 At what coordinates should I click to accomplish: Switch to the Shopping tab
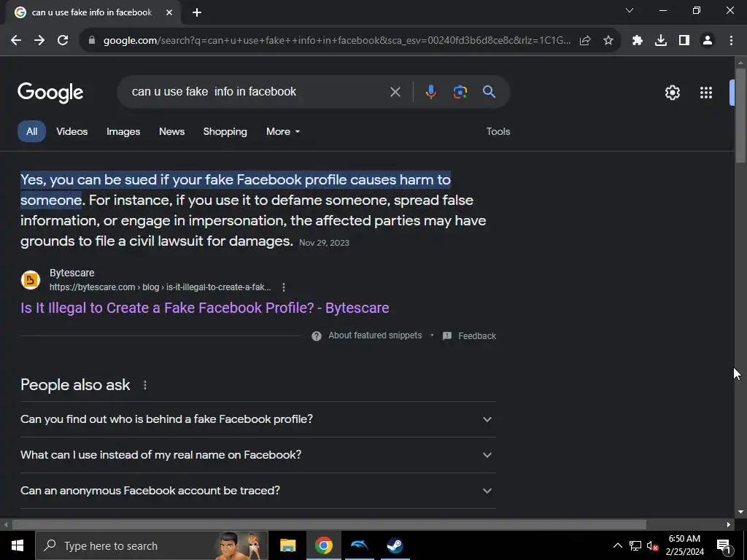(x=225, y=131)
